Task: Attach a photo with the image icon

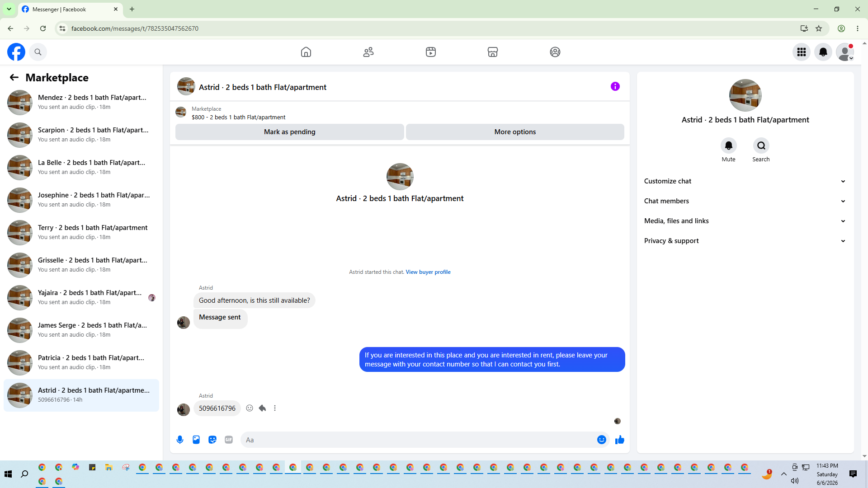Action: click(x=196, y=440)
